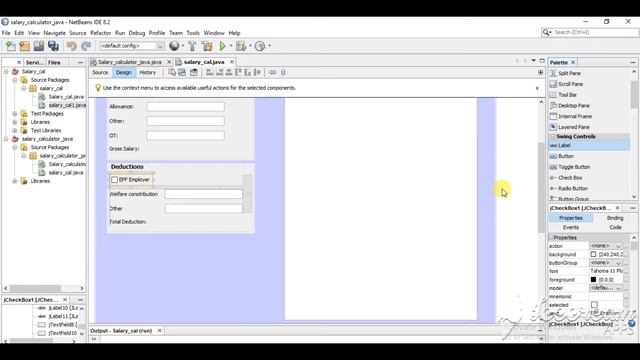Collapse the Swing Controls palette section
Screen dimensions: 640x360
pos(553,137)
